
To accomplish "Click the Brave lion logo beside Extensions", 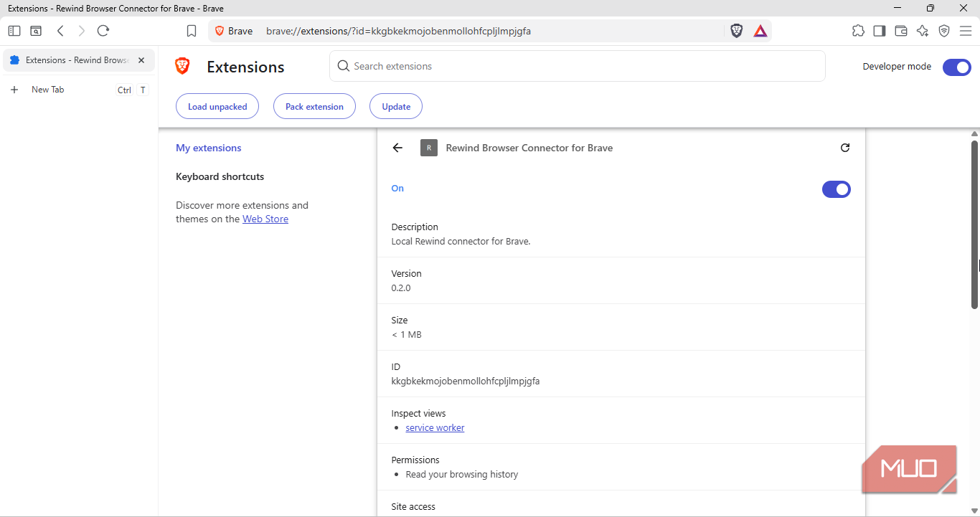I will (182, 67).
